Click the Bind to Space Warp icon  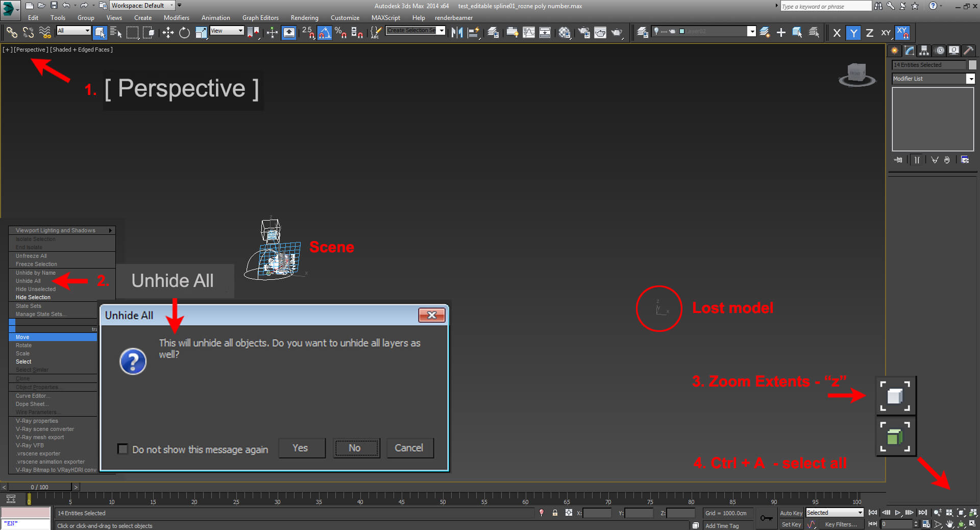pos(45,33)
